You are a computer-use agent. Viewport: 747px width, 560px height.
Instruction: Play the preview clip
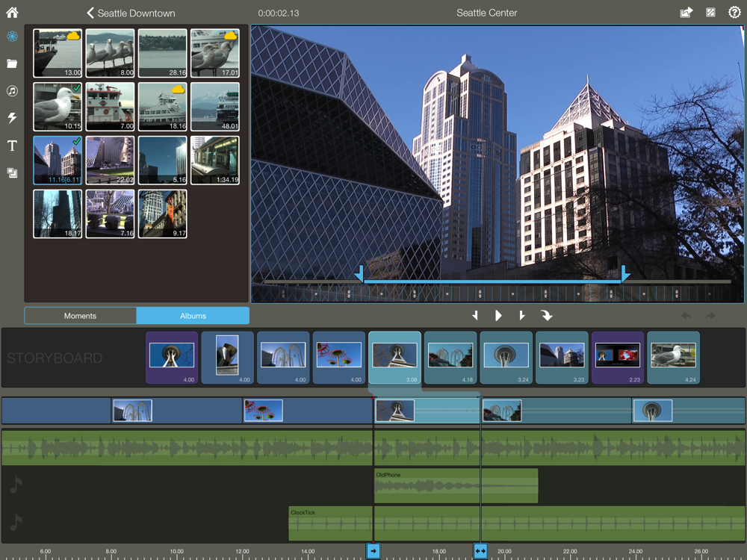click(x=498, y=316)
